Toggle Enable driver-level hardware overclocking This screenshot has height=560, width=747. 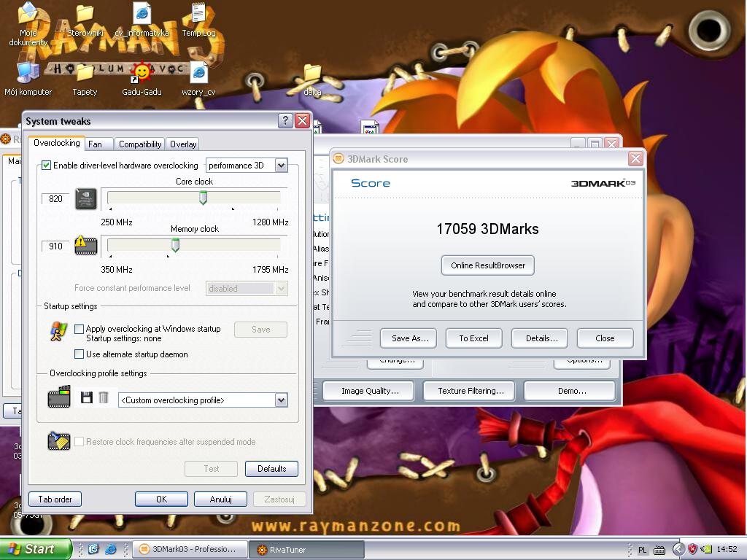tap(46, 166)
